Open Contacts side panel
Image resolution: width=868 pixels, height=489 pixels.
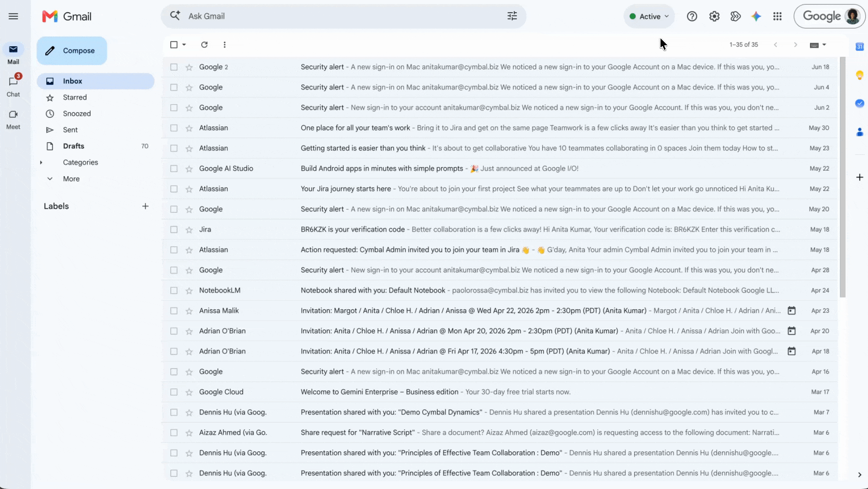click(859, 132)
